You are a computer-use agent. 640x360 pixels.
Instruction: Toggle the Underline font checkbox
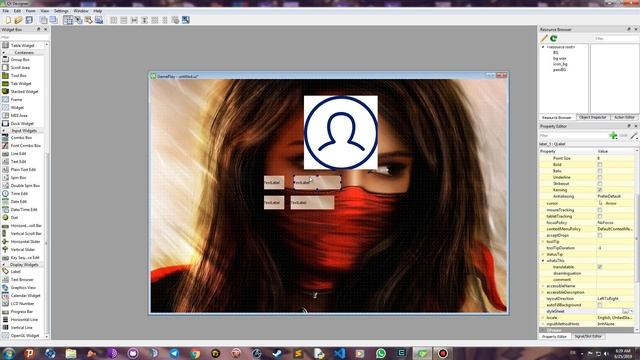[x=600, y=177]
